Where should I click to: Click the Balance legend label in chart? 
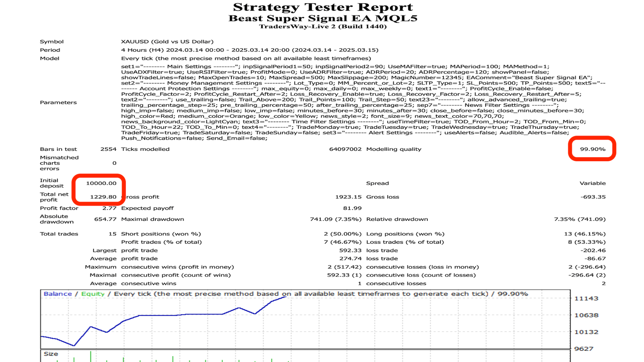(x=58, y=294)
